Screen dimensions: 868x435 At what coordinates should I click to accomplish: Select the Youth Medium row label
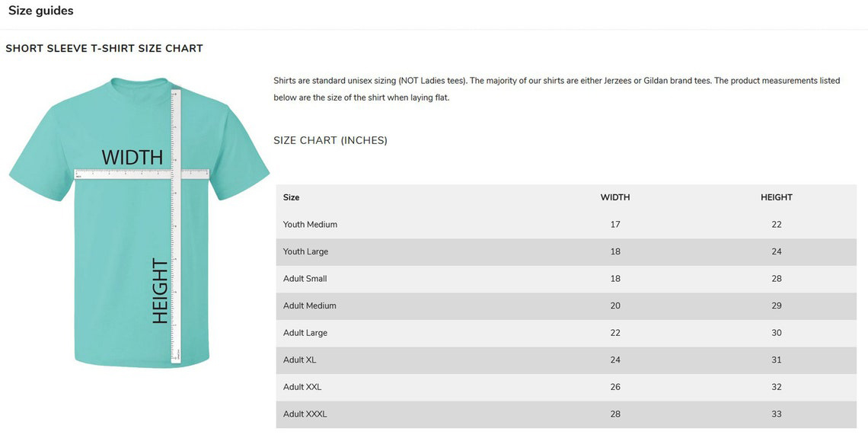coord(310,225)
